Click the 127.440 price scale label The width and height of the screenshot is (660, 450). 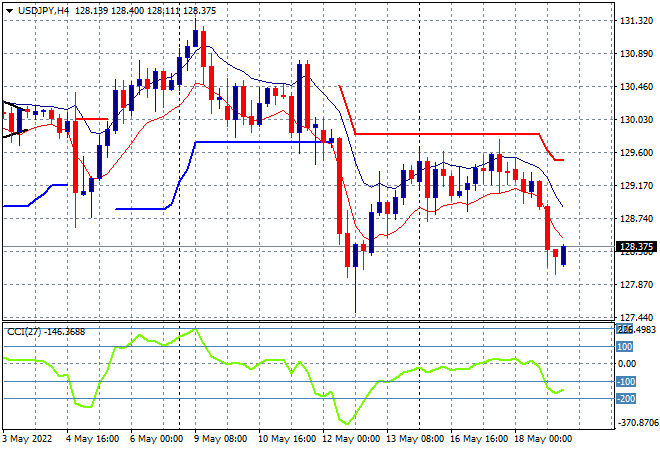[636, 317]
